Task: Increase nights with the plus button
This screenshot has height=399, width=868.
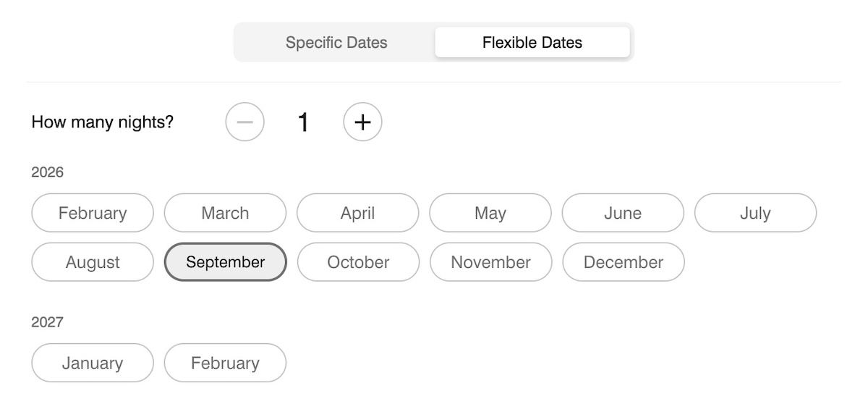Action: pyautogui.click(x=362, y=122)
